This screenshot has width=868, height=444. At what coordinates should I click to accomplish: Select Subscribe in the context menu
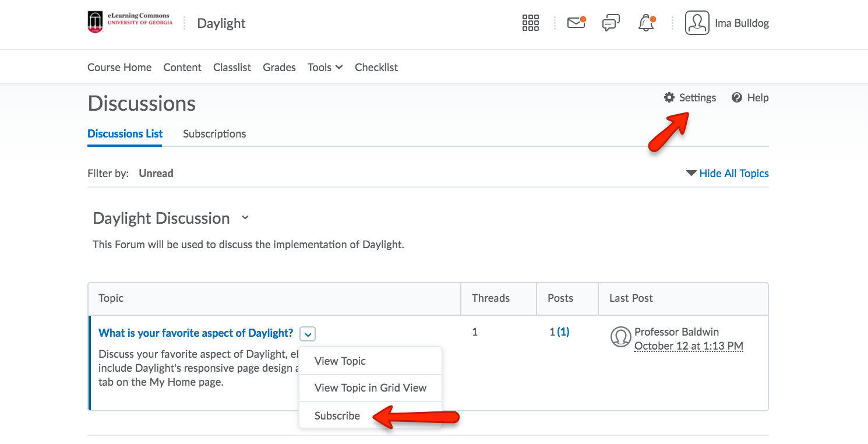click(x=371, y=415)
